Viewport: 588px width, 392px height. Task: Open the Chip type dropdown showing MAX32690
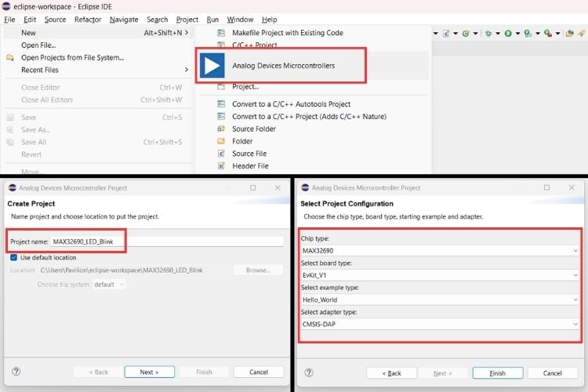tap(441, 251)
